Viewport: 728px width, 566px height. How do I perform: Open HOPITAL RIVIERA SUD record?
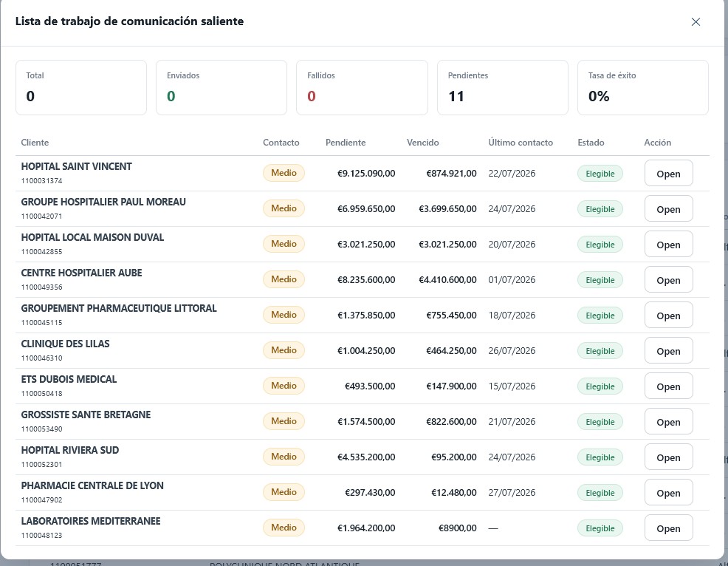(x=669, y=457)
